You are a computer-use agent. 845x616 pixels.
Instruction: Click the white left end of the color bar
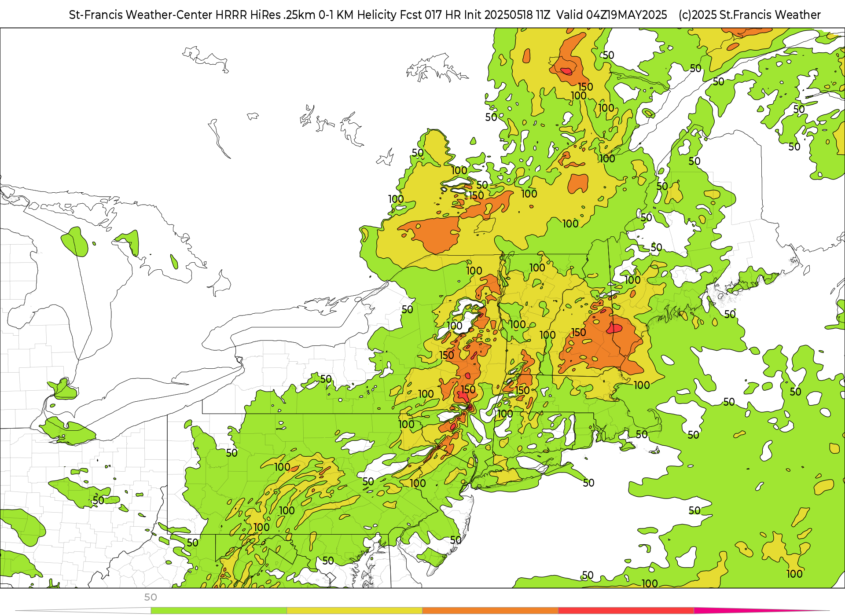(x=84, y=611)
